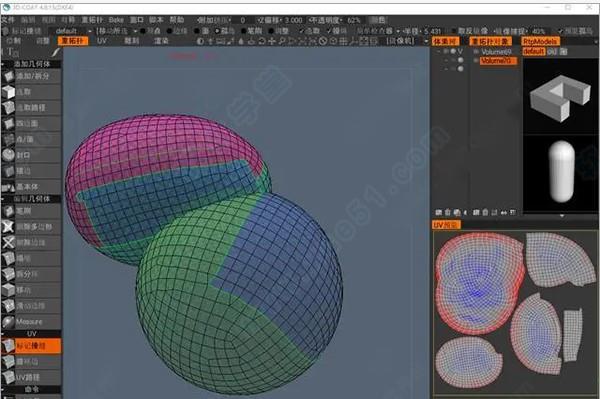The width and height of the screenshot is (600, 399).
Task: Adjust the 不透明度 opacity slider
Action: click(x=335, y=20)
